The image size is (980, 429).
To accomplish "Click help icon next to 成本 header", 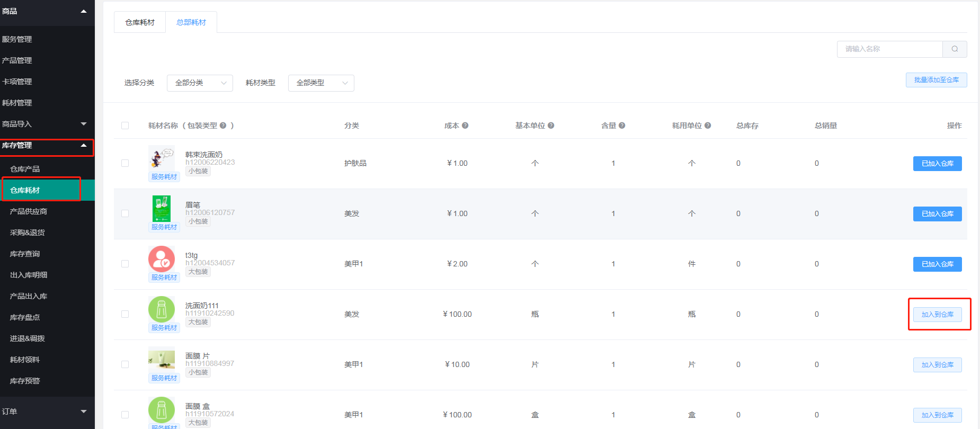I will point(465,126).
